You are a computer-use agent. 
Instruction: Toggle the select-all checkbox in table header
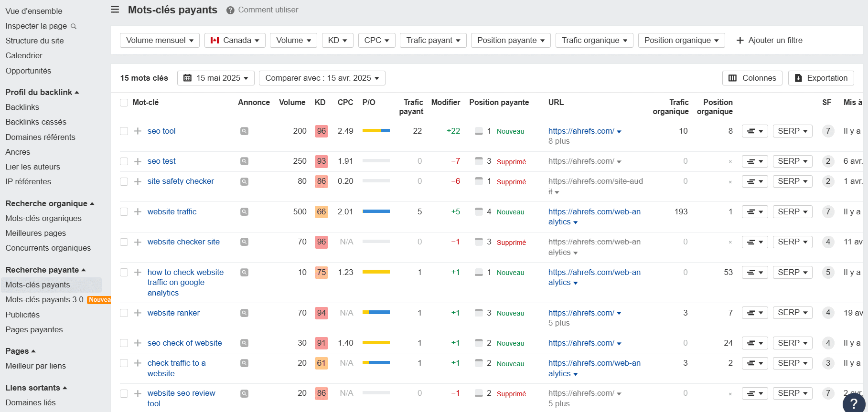pos(124,103)
